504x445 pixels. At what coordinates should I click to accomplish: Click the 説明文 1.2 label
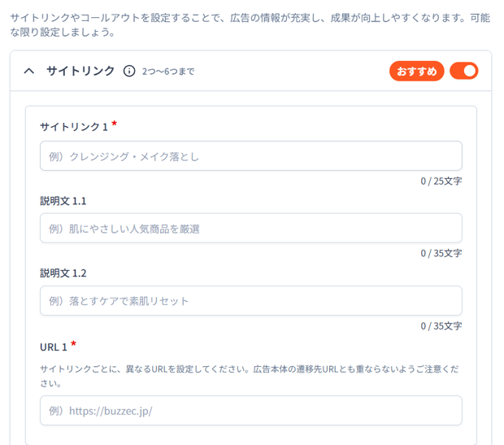pos(63,273)
